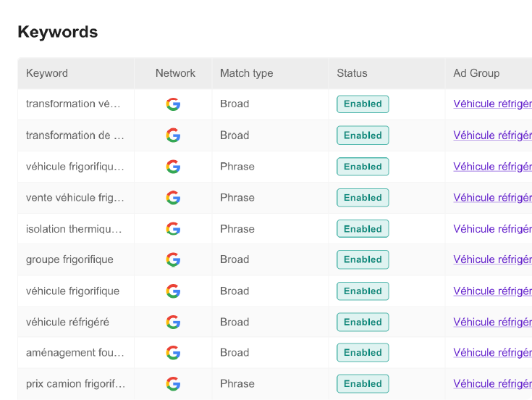The image size is (532, 400).
Task: Click Google icon for 'isolation thermiqu…' row
Action: point(173,228)
